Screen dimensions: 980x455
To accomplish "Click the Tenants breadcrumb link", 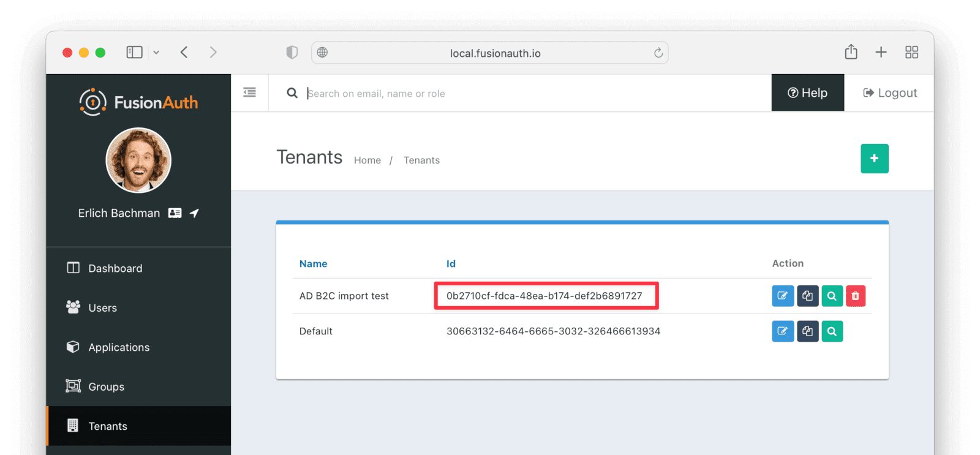I will pos(421,160).
